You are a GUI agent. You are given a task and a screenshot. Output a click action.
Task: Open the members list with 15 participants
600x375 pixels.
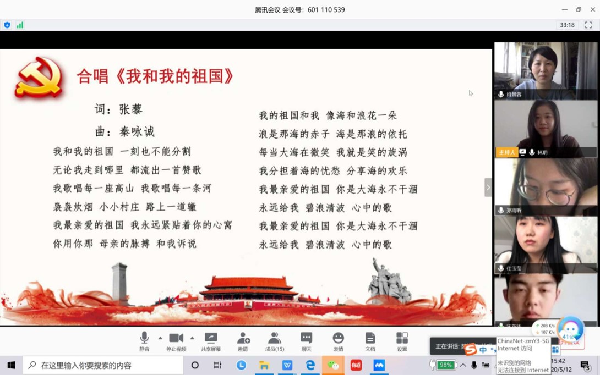tap(275, 341)
